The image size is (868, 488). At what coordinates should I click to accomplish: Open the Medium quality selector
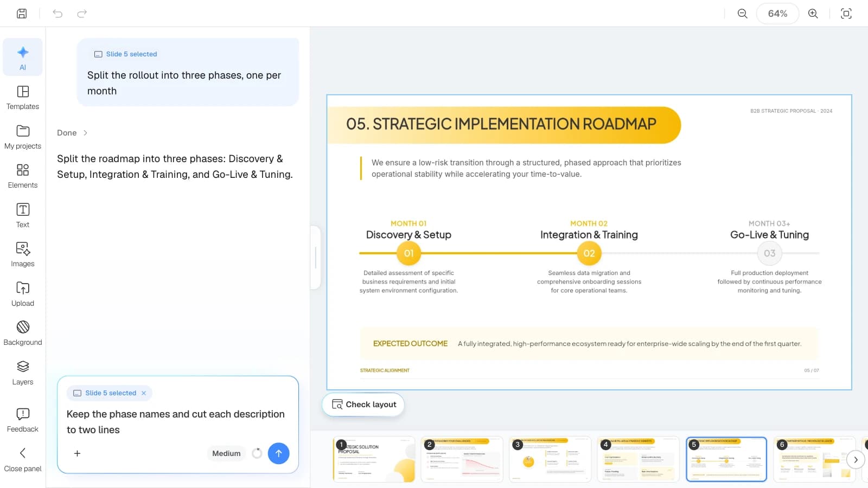[226, 453]
